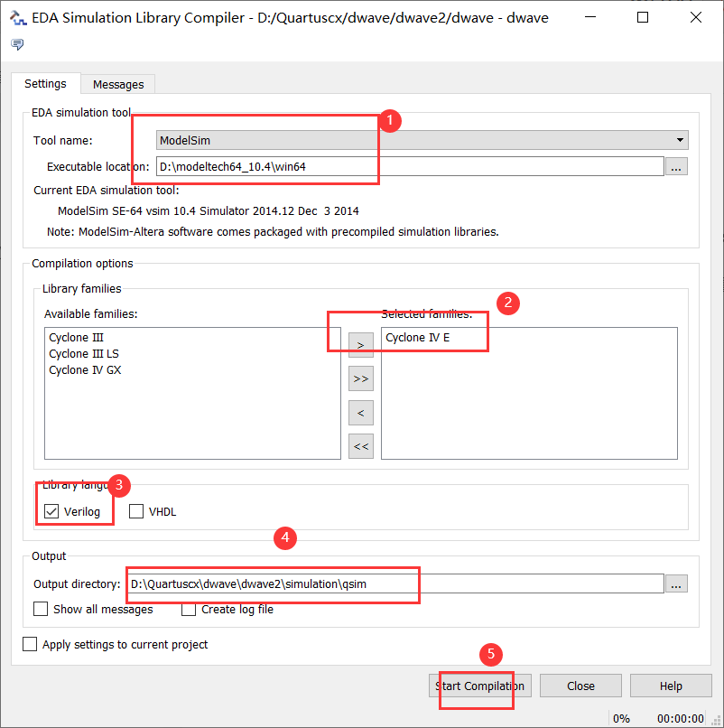Click the Executable location path field

point(410,167)
